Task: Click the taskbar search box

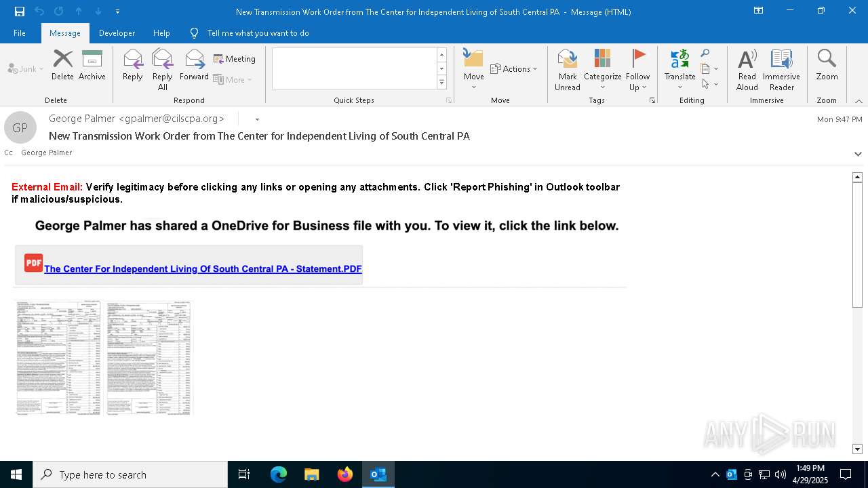Action: (130, 474)
